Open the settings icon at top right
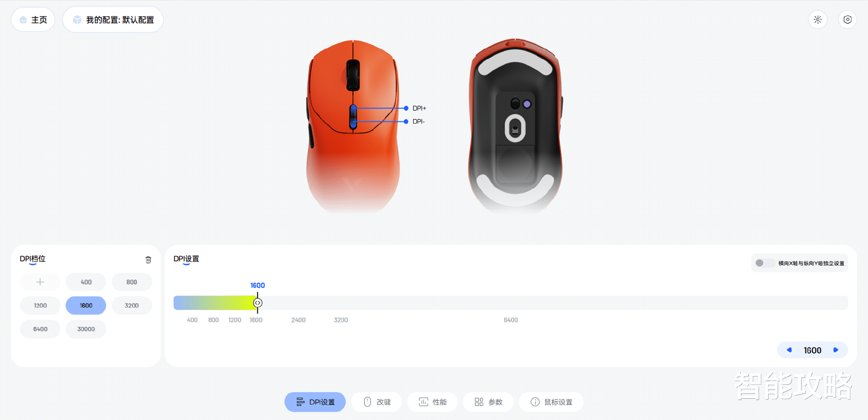This screenshot has width=868, height=420. (x=848, y=19)
